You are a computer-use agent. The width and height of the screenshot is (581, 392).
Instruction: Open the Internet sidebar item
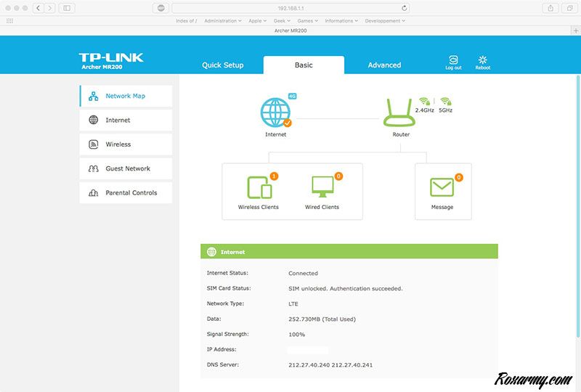coord(126,121)
